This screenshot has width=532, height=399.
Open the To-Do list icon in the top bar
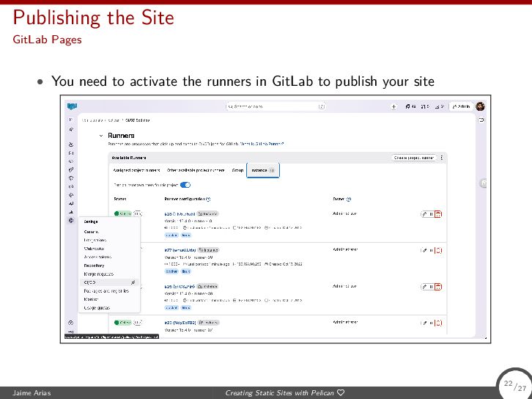point(440,106)
